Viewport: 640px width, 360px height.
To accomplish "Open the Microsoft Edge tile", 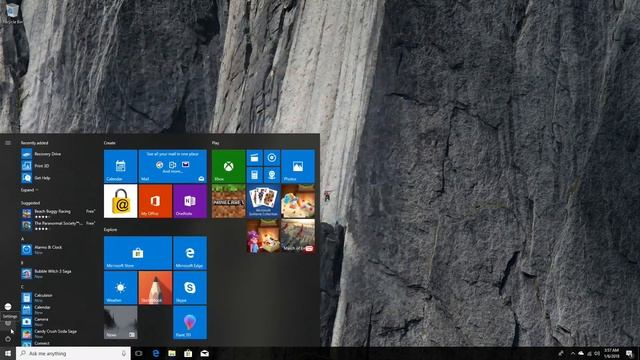I will tap(190, 253).
